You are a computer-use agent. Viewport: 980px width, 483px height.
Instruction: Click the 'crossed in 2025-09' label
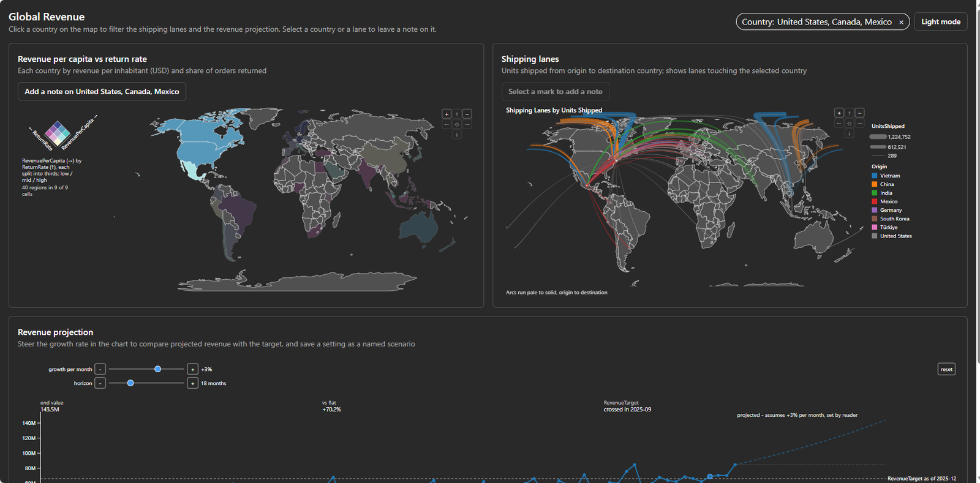coord(627,410)
